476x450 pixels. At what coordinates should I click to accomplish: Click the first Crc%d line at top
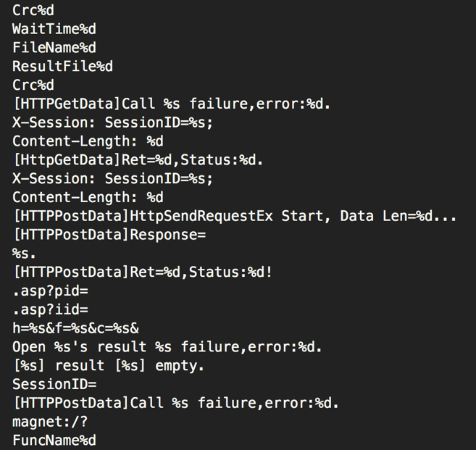(33, 11)
